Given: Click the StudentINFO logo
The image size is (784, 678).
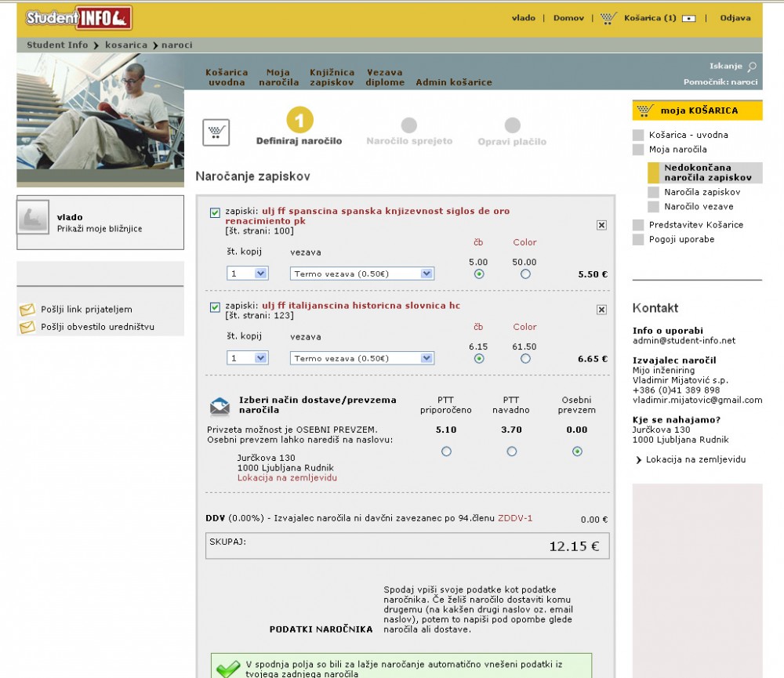Looking at the screenshot, I should pyautogui.click(x=78, y=18).
